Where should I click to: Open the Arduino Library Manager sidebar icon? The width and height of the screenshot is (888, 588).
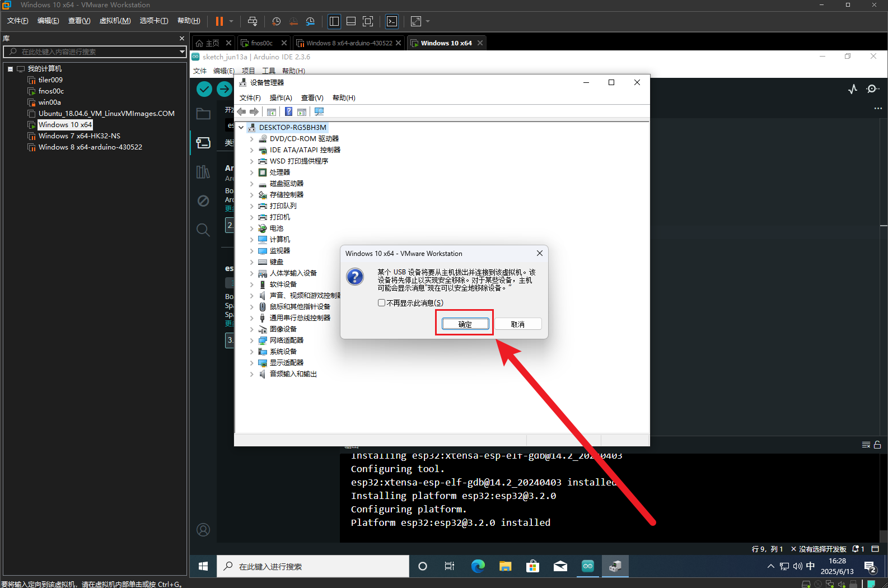(203, 172)
